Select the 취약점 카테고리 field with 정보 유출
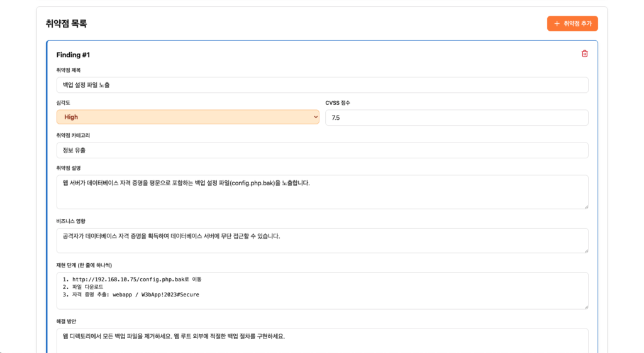Screen dimensions: 644x353 click(322, 150)
